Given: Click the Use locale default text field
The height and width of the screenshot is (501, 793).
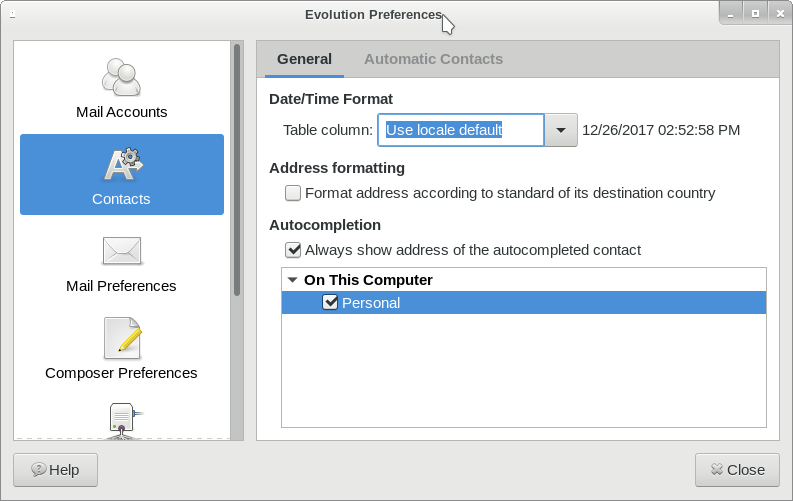Looking at the screenshot, I should pyautogui.click(x=460, y=130).
